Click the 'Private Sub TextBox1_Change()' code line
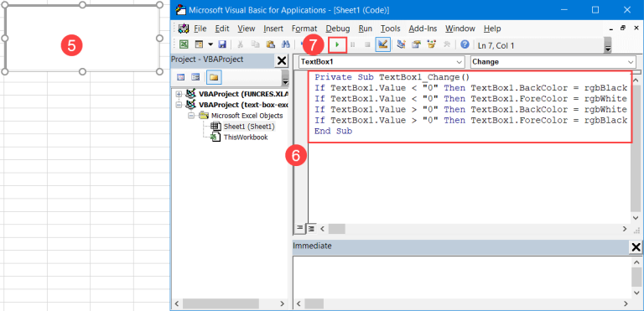Screen dimensions: 644x311 click(392, 77)
